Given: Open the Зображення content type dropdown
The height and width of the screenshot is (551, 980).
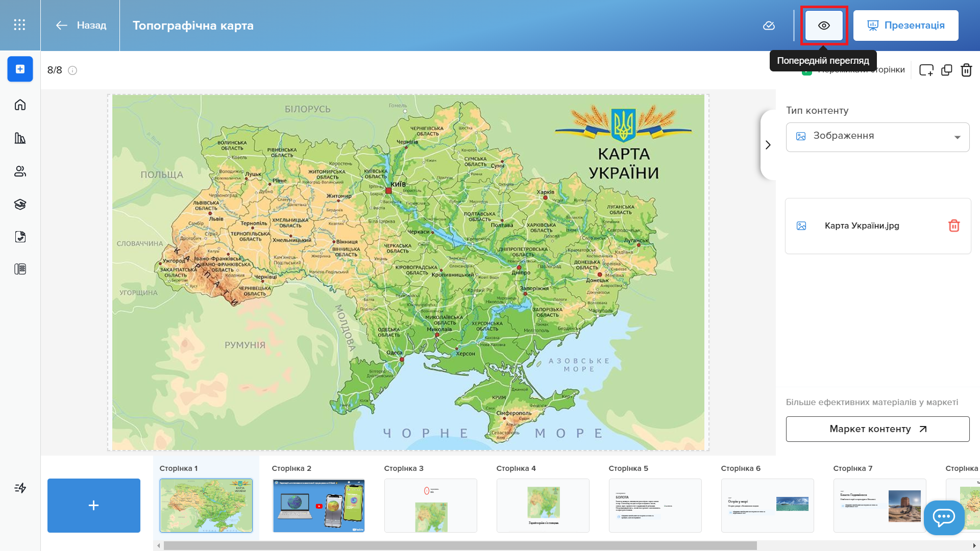Looking at the screenshot, I should point(877,137).
